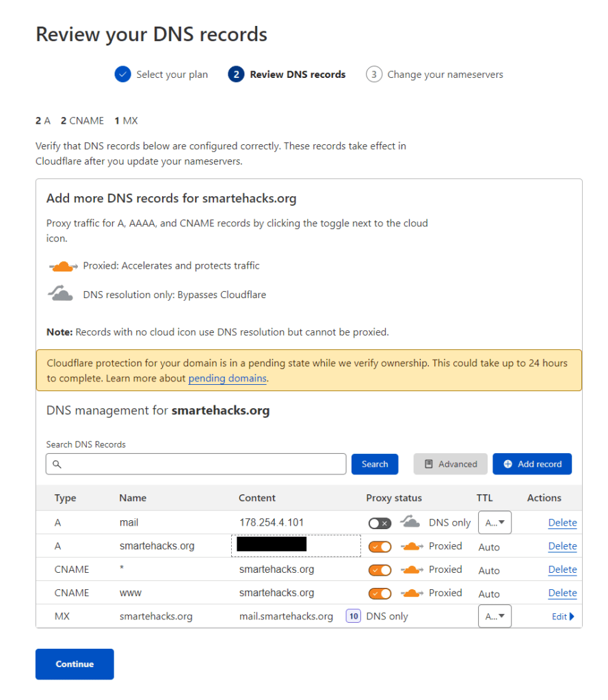Click 'Auto' TTL in smartehacks.org A row
The width and height of the screenshot is (608, 700).
489,548
